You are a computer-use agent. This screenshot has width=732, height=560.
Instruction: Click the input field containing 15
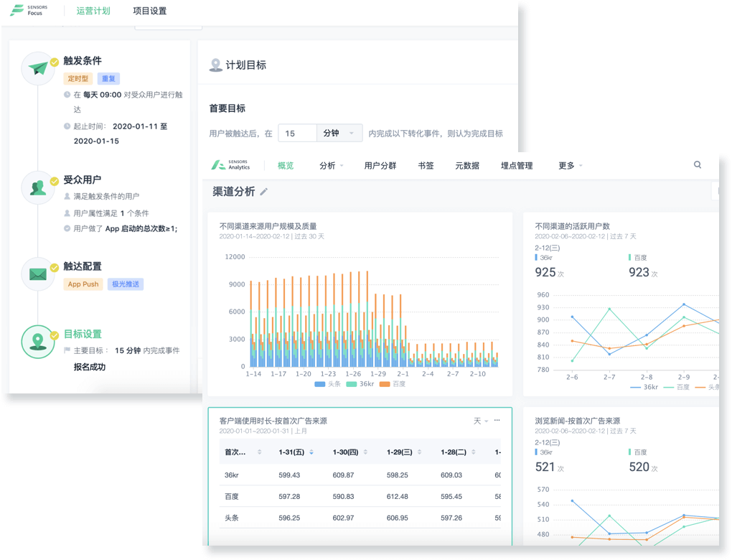[297, 134]
